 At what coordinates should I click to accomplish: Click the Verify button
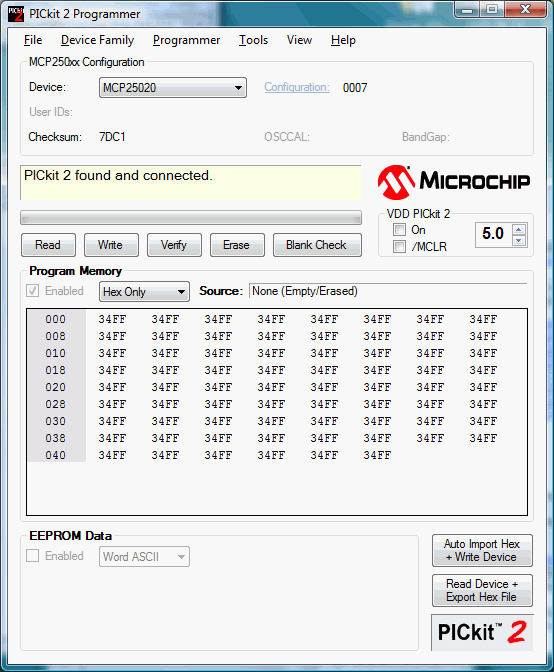point(174,245)
